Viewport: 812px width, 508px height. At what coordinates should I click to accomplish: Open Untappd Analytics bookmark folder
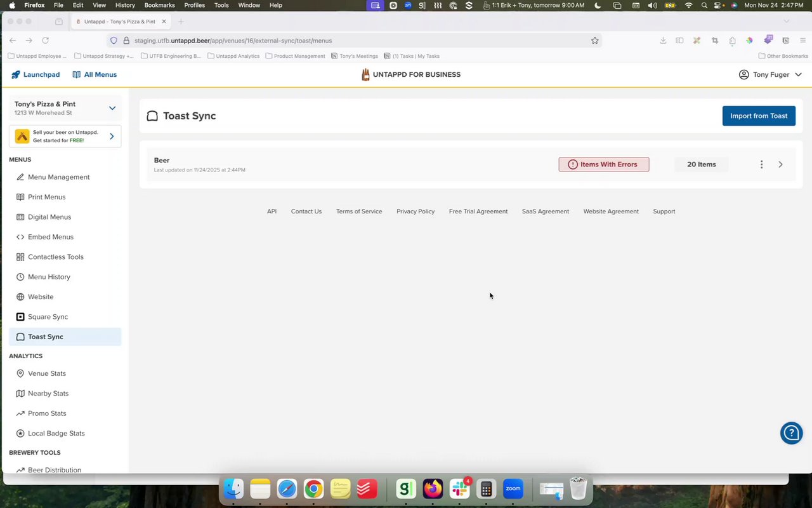click(233, 56)
